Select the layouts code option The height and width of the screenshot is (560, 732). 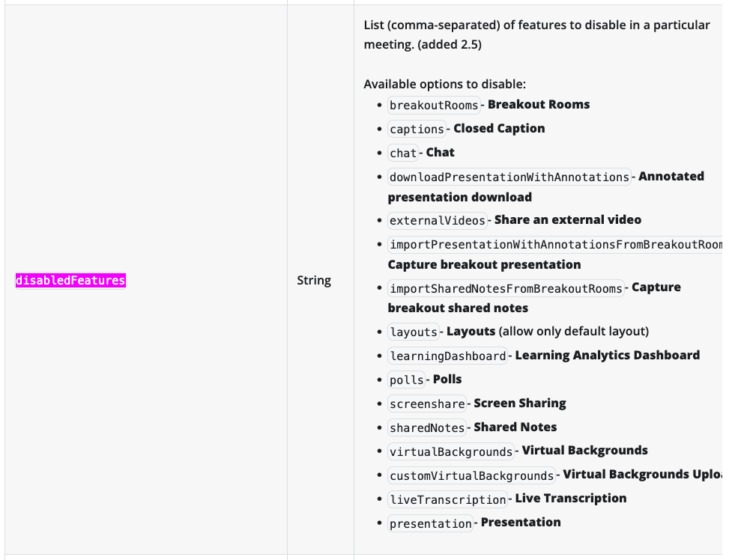click(x=414, y=332)
